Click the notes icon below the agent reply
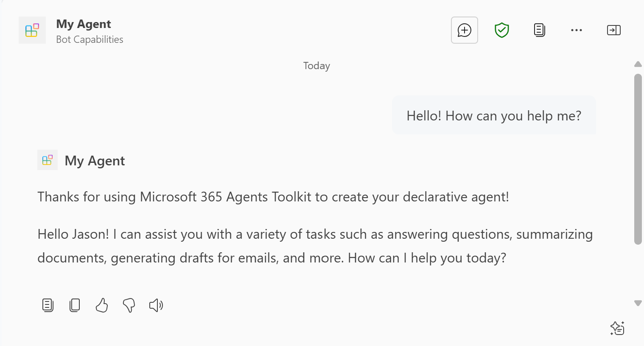 pyautogui.click(x=48, y=305)
